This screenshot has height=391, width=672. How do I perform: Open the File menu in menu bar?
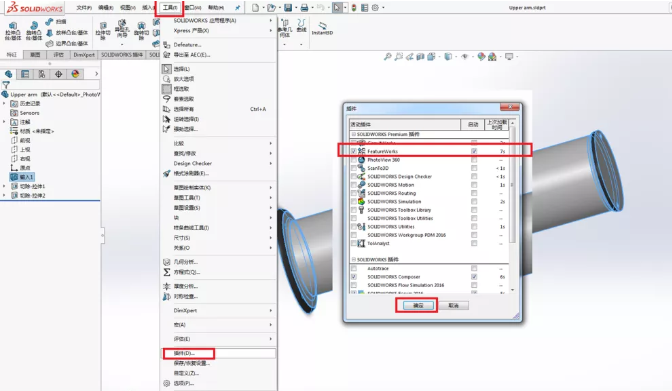point(84,8)
